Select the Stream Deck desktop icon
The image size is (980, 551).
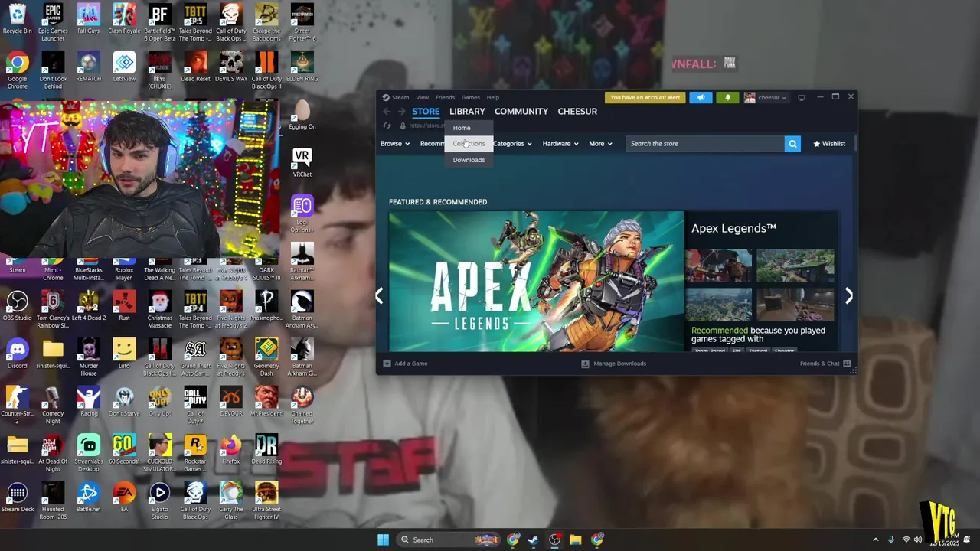(x=17, y=497)
